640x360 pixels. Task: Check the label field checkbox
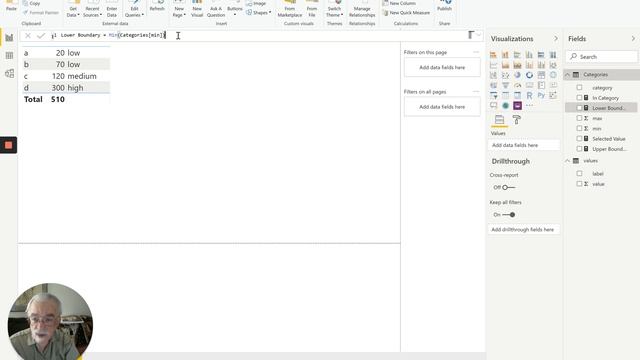579,173
